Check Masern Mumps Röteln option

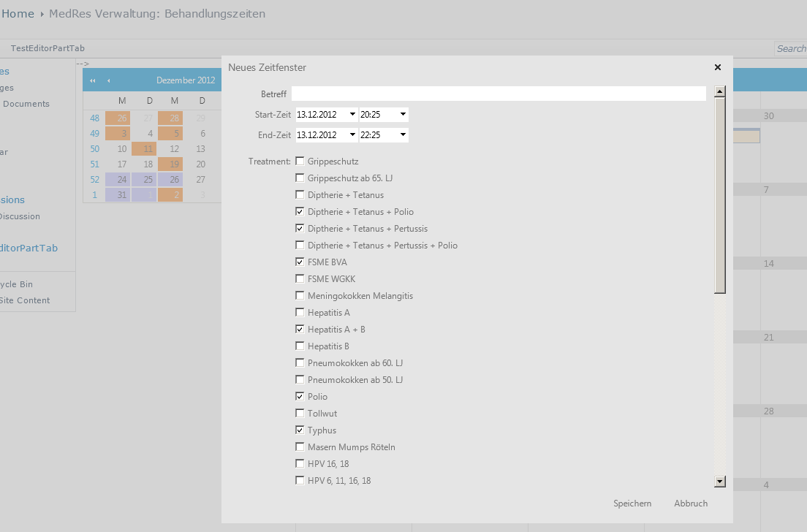pyautogui.click(x=300, y=446)
